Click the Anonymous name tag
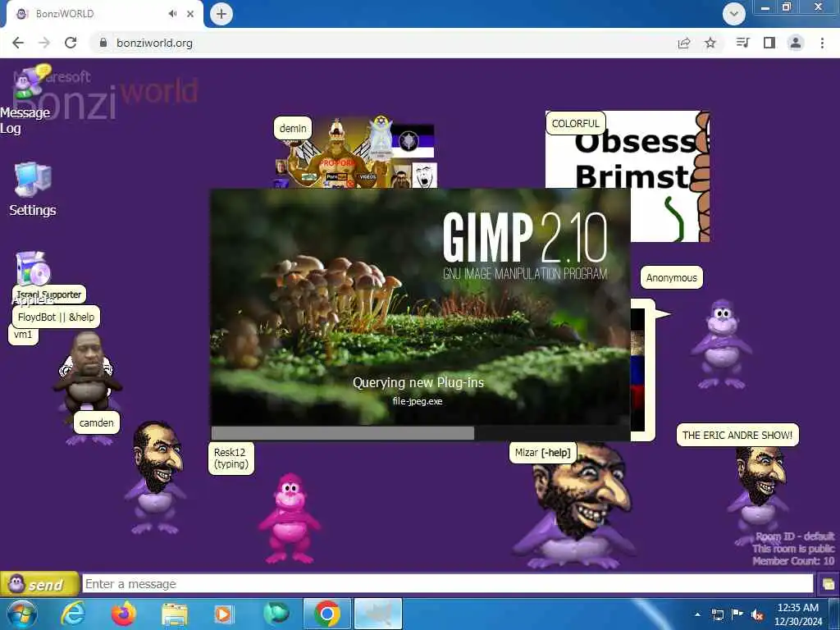Viewport: 840px width, 630px height. [671, 277]
